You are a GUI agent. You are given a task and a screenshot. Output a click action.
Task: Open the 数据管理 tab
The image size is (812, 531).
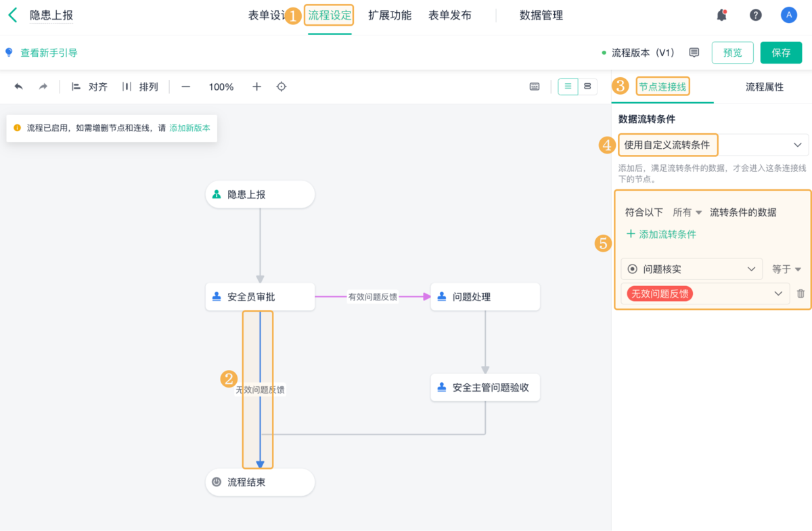click(541, 16)
